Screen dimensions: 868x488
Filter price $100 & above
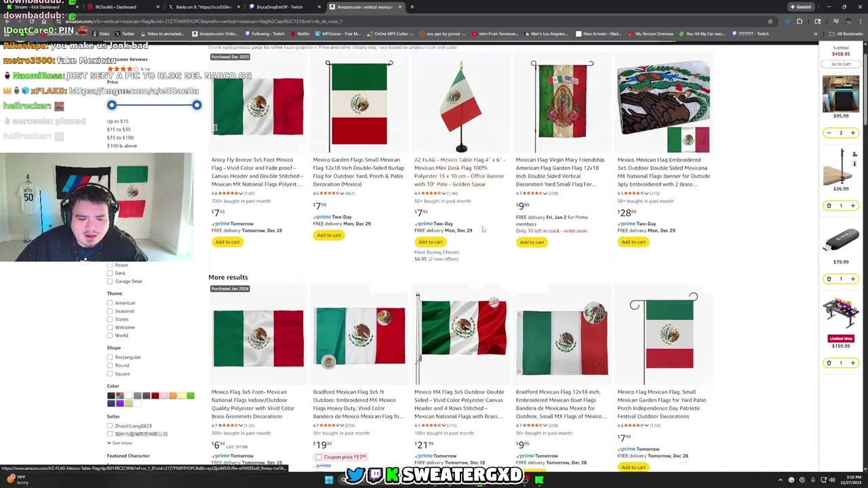pos(121,146)
